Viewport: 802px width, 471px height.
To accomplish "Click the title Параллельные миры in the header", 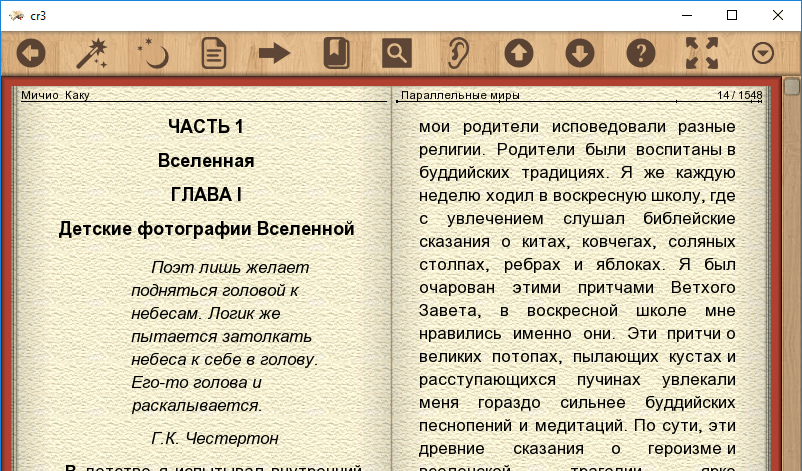I will pyautogui.click(x=460, y=95).
